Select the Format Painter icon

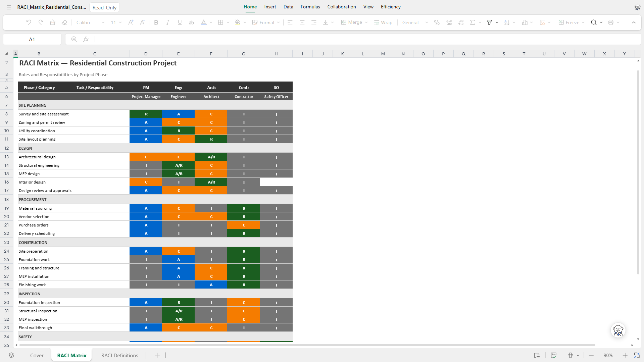53,22
